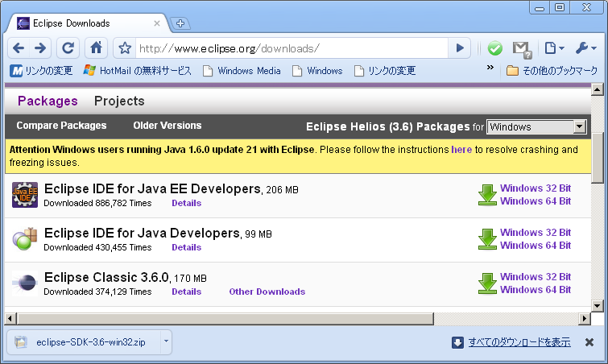Click the vertical scrollbar up arrow
Image resolution: width=608 pixels, height=364 pixels.
598,89
